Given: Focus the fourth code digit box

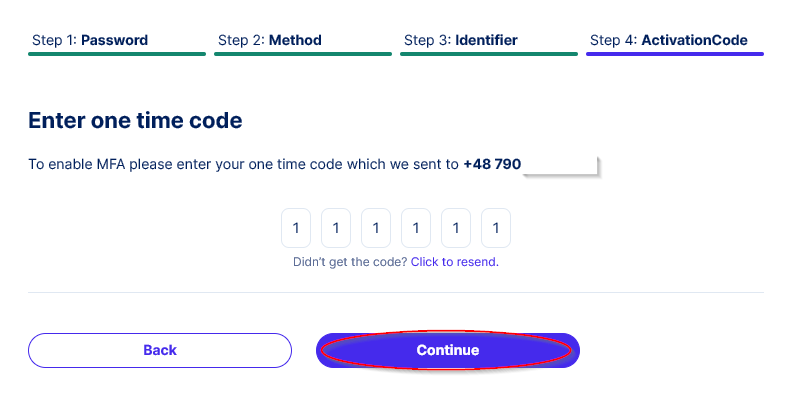Looking at the screenshot, I should pyautogui.click(x=416, y=228).
